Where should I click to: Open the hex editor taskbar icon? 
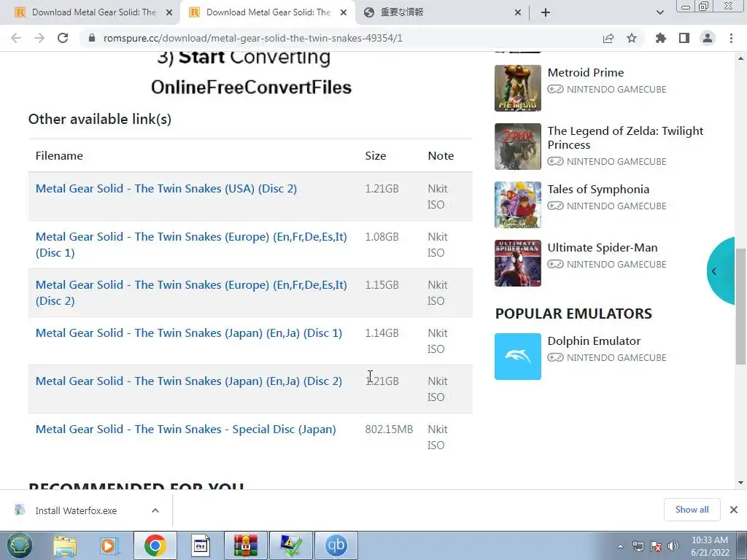pos(201,545)
